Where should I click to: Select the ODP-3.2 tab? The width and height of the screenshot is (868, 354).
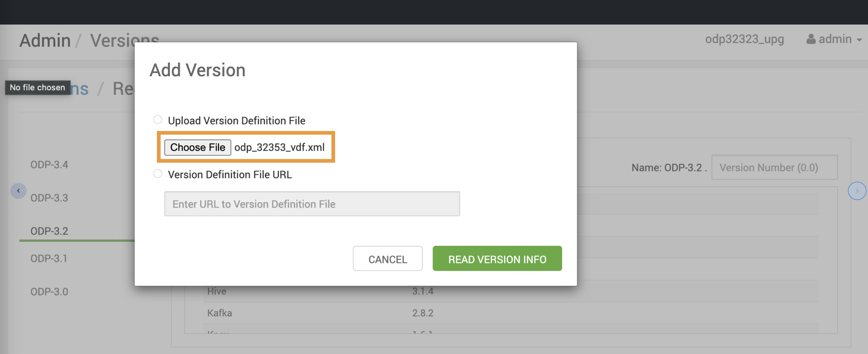[x=49, y=231]
